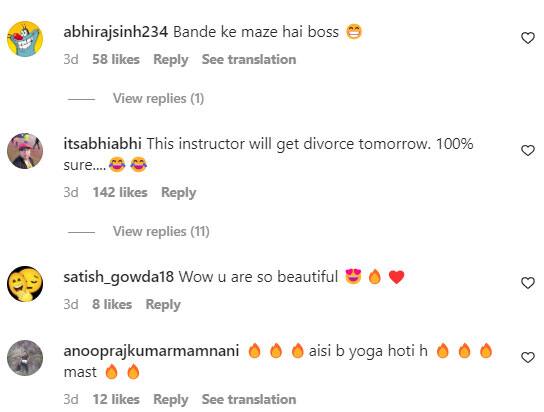
Task: View the 142 likes list
Action: [120, 192]
